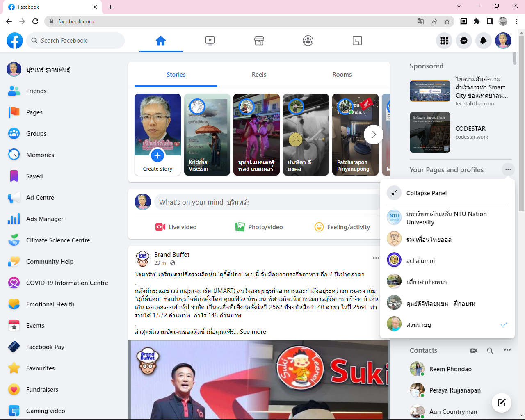Image resolution: width=525 pixels, height=420 pixels.
Task: Open the techtalkthai.com Smart City sponsored ad
Action: 461,91
